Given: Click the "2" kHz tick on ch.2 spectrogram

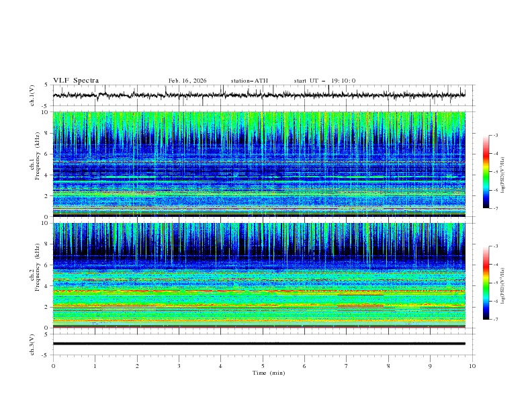Looking at the screenshot, I should [x=47, y=307].
